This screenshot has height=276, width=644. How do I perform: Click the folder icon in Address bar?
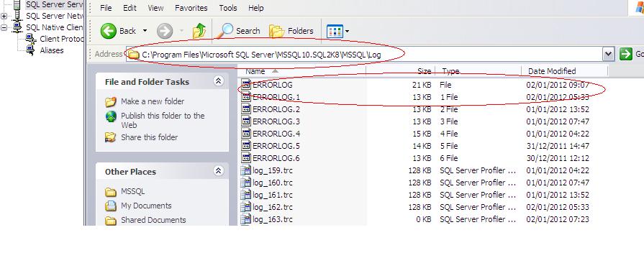coord(134,55)
